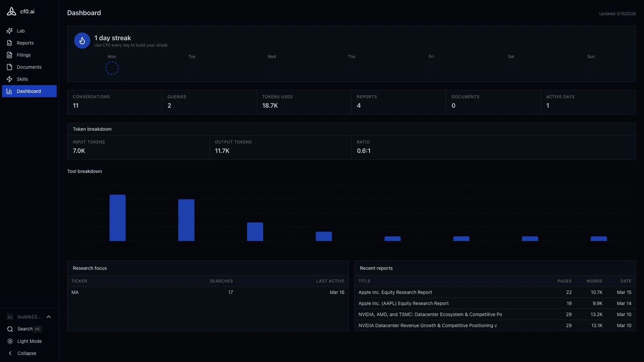
Task: Open Apple Inc. (AAPL) Equity Research Report
Action: tap(403, 303)
